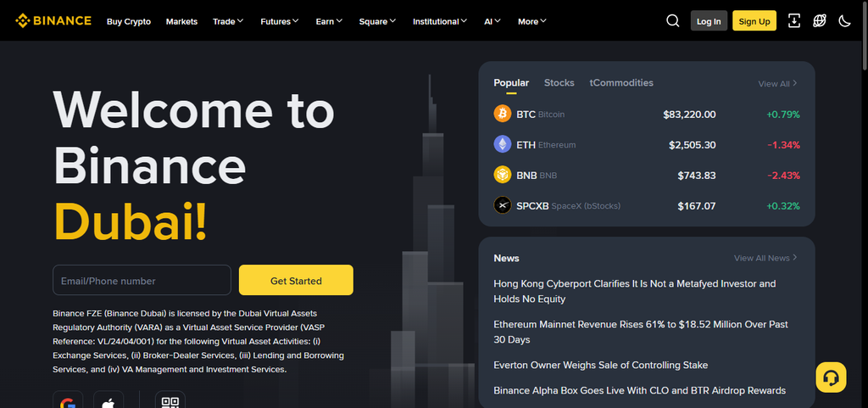Expand the Futures menu
The image size is (868, 408).
[280, 21]
